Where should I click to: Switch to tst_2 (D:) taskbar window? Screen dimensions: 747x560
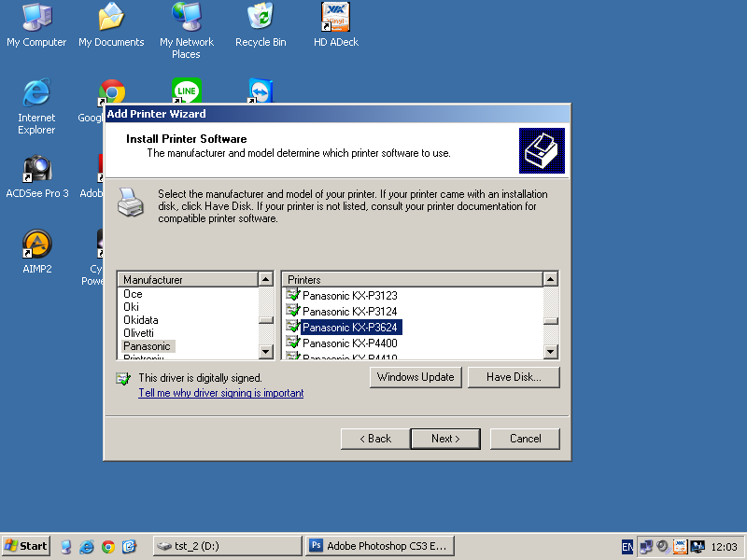(228, 546)
